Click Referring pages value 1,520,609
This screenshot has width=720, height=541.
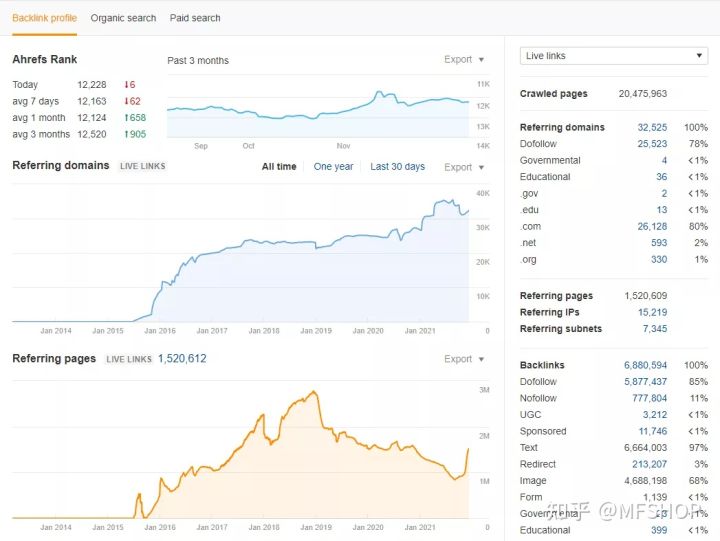pos(646,296)
